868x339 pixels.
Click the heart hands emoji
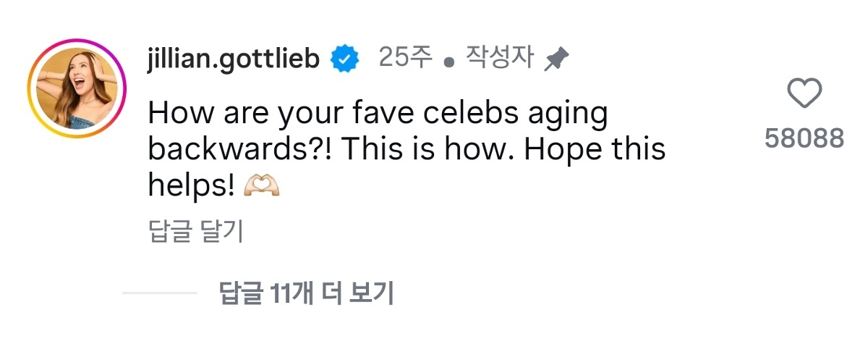tap(263, 188)
